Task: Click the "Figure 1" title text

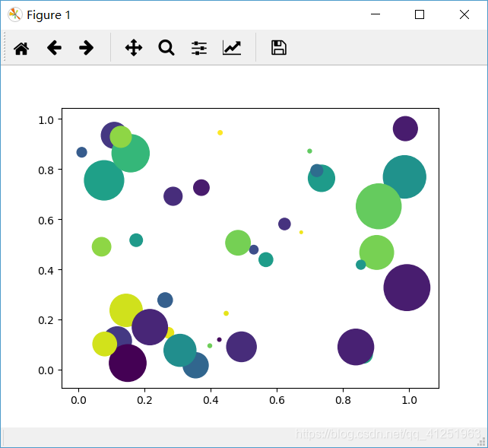Action: (49, 15)
